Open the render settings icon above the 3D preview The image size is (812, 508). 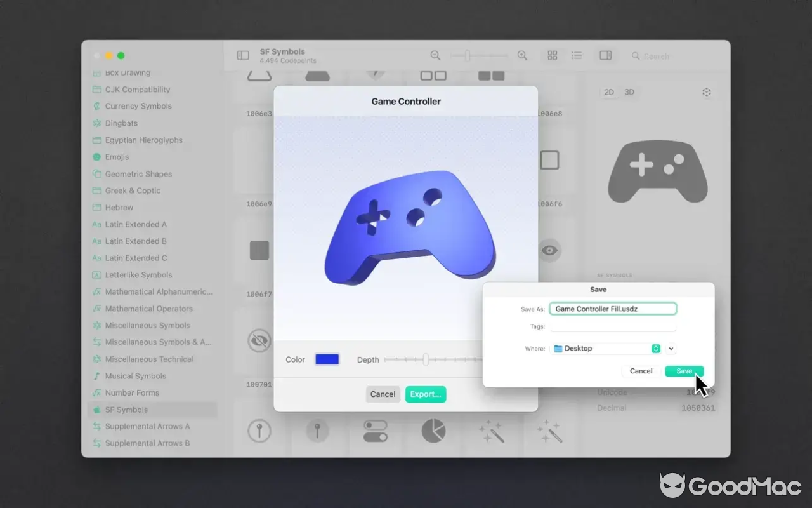pyautogui.click(x=707, y=92)
